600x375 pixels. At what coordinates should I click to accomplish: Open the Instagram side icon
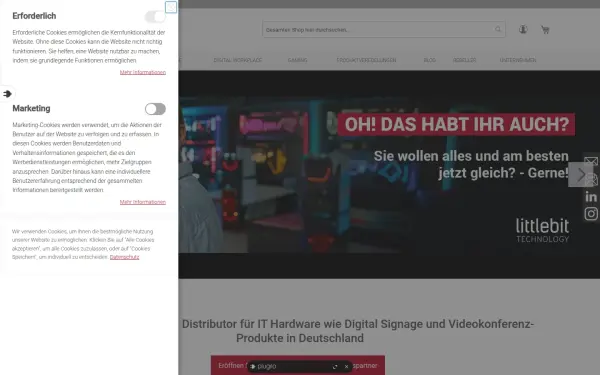591,214
